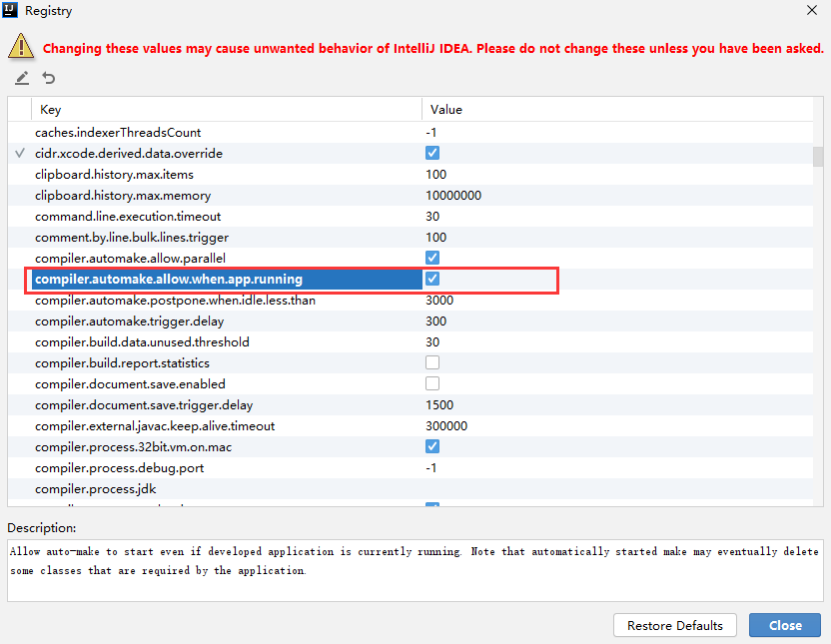Click value 100 of clipboard.history.max.items
This screenshot has height=644, width=831.
tap(436, 175)
